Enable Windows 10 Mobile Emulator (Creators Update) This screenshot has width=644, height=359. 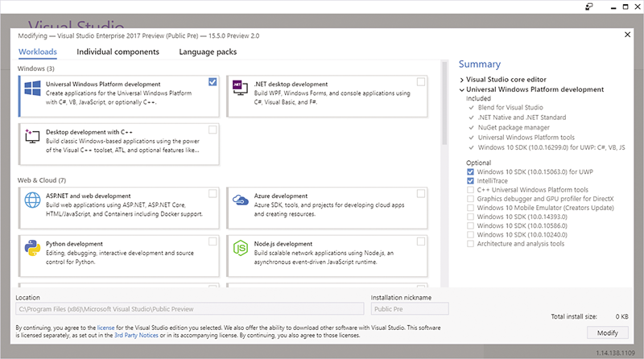[470, 208]
